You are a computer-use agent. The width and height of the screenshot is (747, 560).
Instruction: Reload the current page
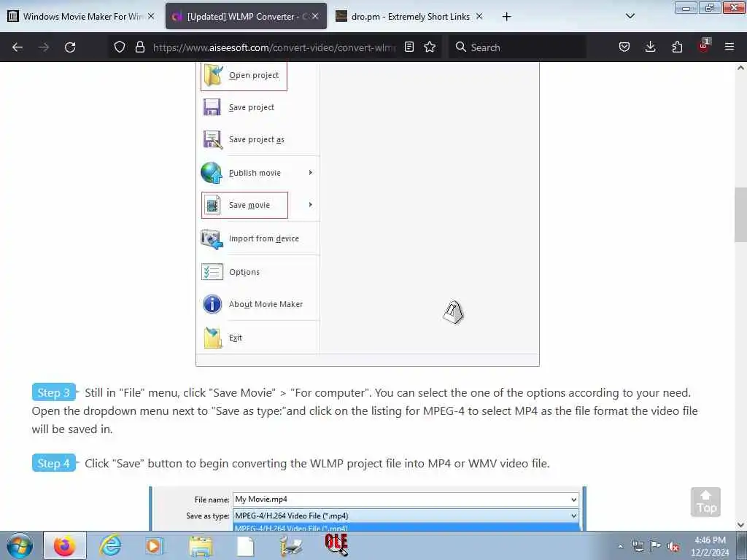tap(70, 47)
